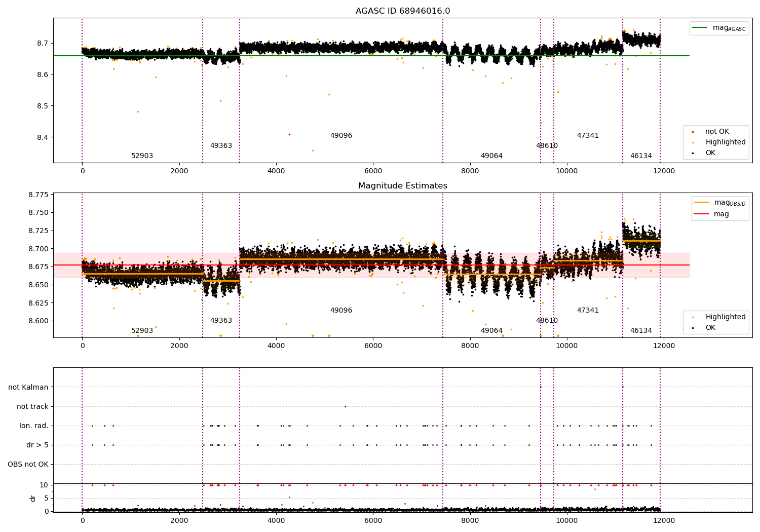Click the 8.7 y-axis tick label
The height and width of the screenshot is (532, 760).
pyautogui.click(x=43, y=44)
